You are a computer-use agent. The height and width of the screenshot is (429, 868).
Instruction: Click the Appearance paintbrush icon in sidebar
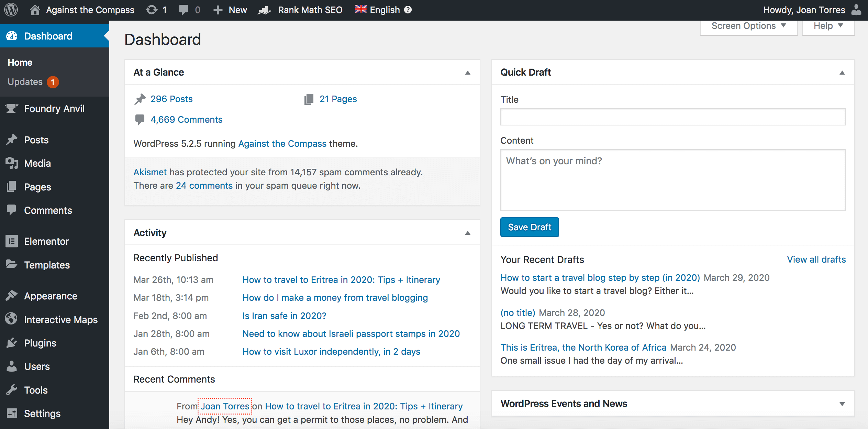tap(12, 295)
